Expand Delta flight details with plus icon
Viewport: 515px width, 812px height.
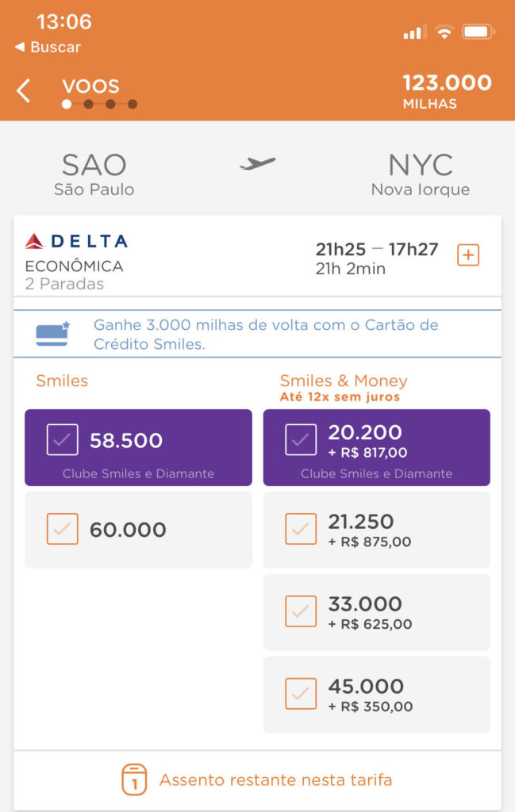(468, 255)
